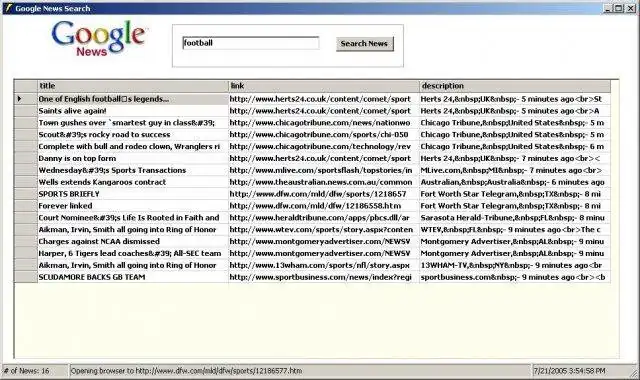Select title 'Court Nominee's Life Is Rooted in Faith'

133,218
